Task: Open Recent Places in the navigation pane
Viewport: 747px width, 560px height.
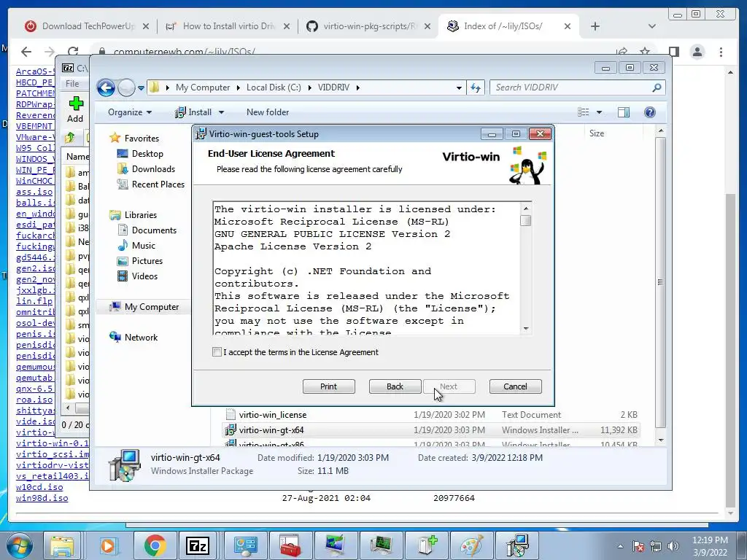Action: click(x=158, y=184)
